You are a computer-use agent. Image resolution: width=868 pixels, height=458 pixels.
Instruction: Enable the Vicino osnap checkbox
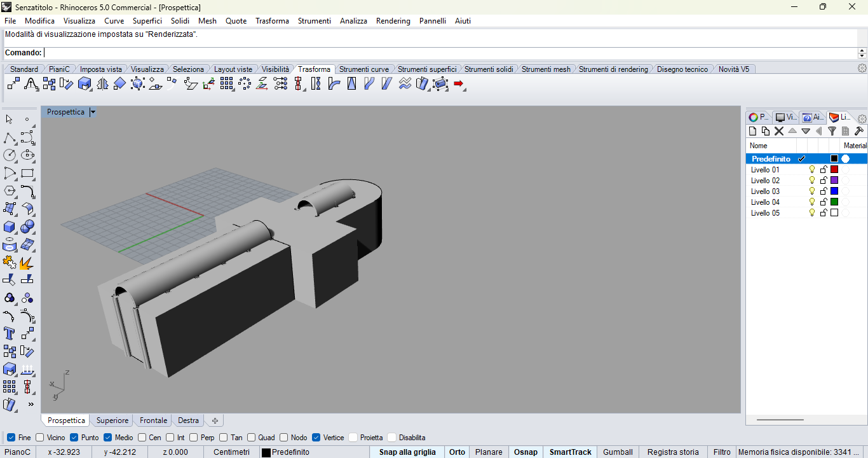(40, 438)
